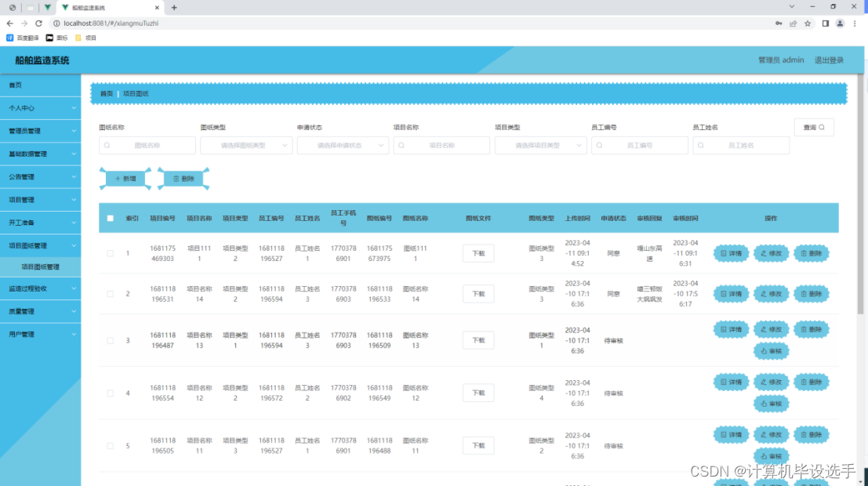868x486 pixels.
Task: Open the browser profile avatar icon
Action: click(840, 24)
